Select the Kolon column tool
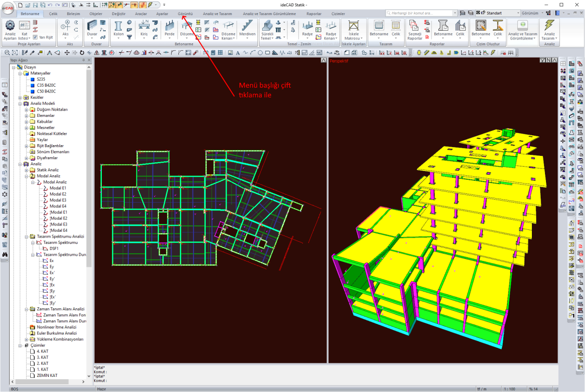The height and width of the screenshot is (392, 585). 118,28
